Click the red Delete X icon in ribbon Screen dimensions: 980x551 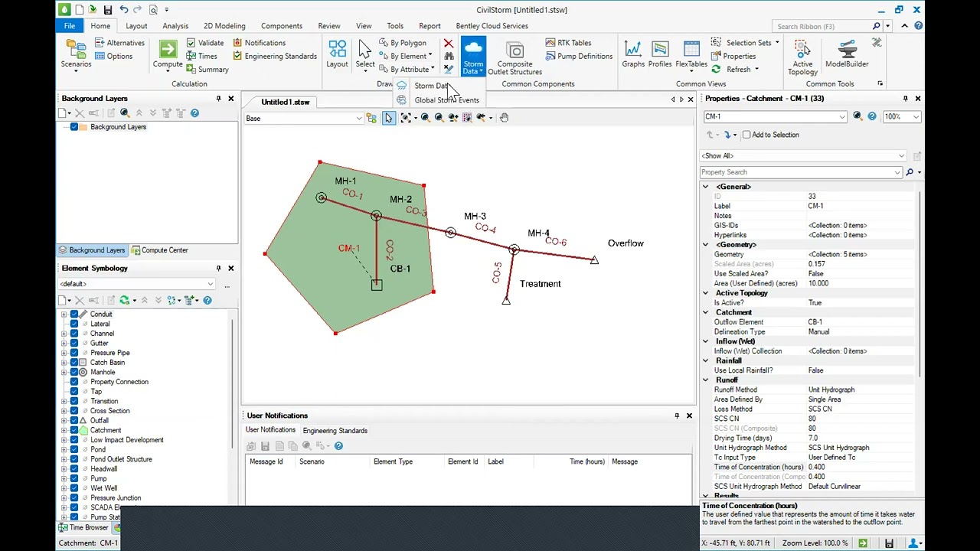[x=449, y=44]
